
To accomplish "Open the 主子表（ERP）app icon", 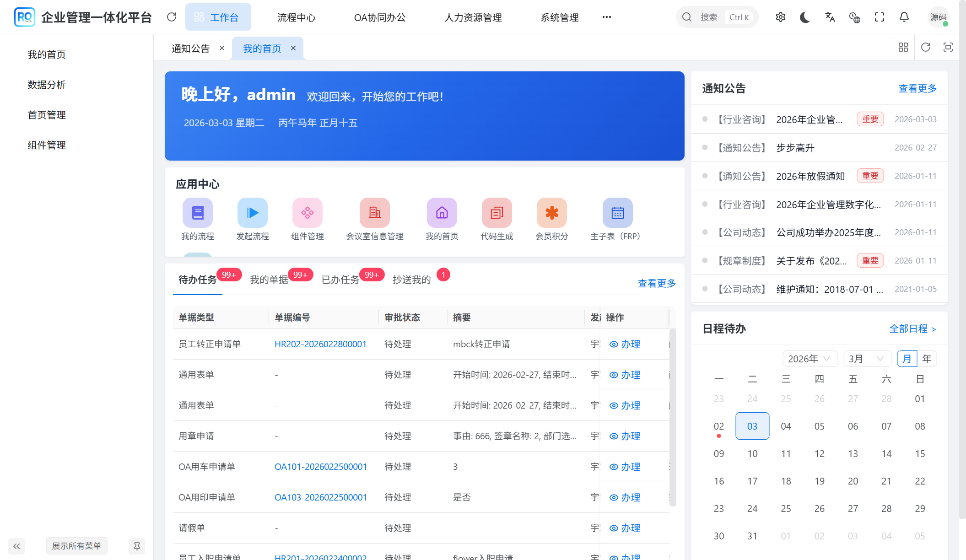I will [x=617, y=213].
